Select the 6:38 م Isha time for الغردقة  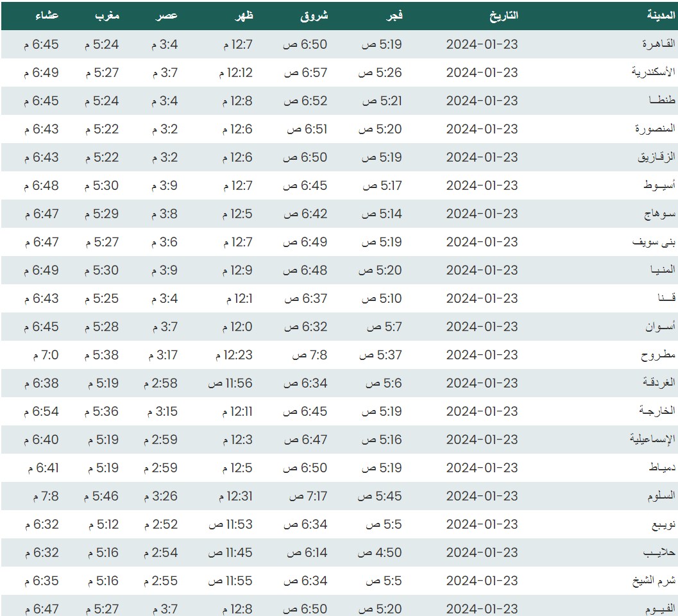point(42,383)
